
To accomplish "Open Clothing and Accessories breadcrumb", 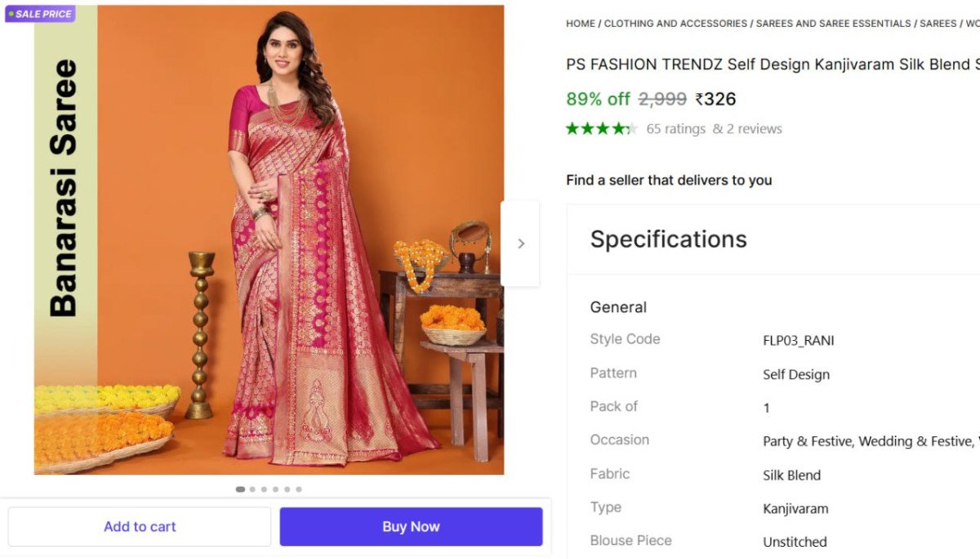I will pyautogui.click(x=675, y=24).
